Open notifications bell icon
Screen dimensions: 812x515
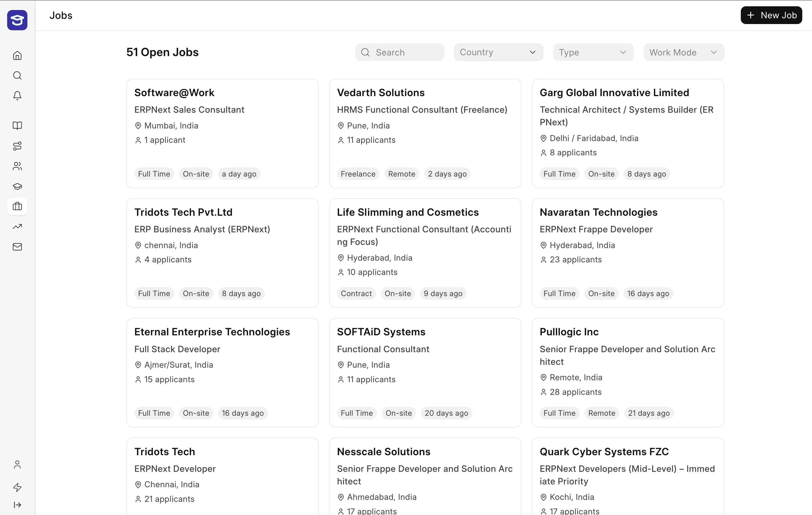tap(17, 96)
